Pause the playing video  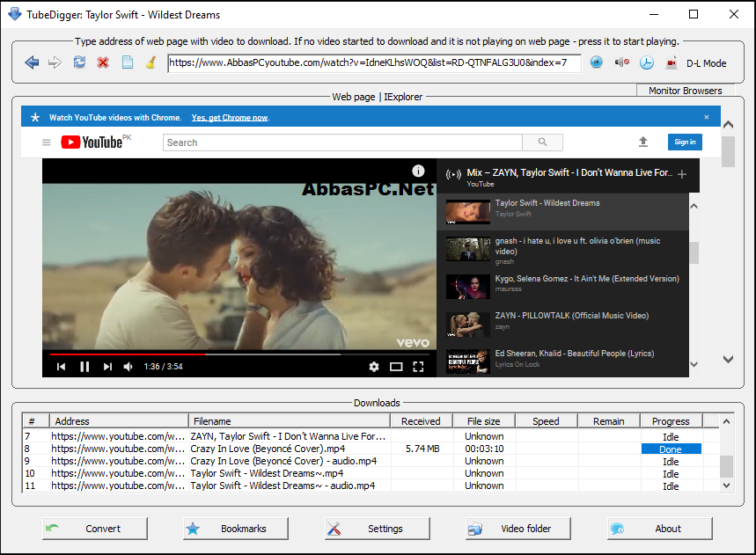coord(84,367)
